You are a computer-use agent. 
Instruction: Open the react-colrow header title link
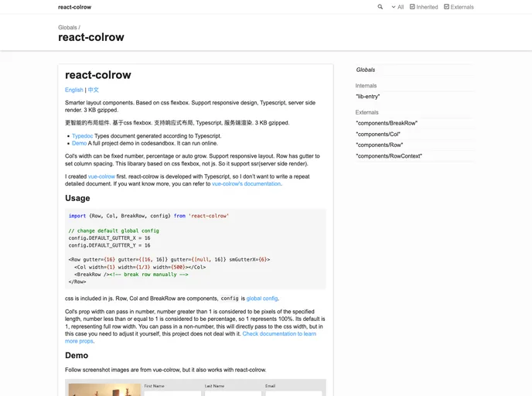coord(75,7)
